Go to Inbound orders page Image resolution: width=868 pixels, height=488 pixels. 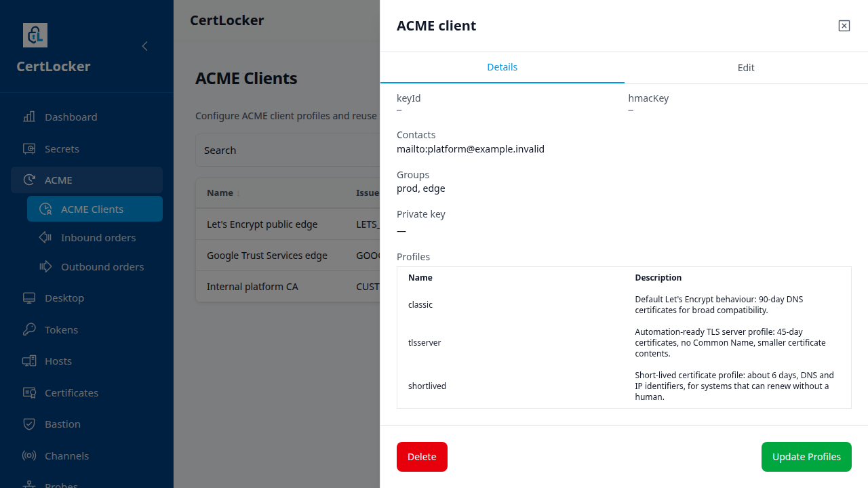pos(95,237)
